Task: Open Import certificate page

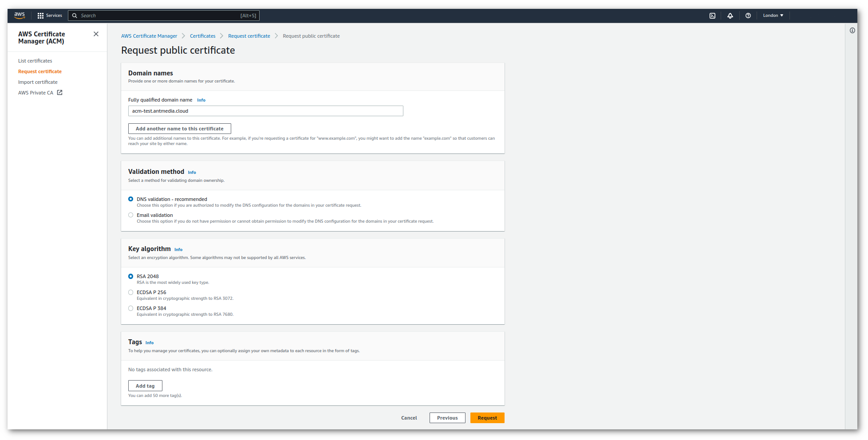Action: [x=38, y=82]
